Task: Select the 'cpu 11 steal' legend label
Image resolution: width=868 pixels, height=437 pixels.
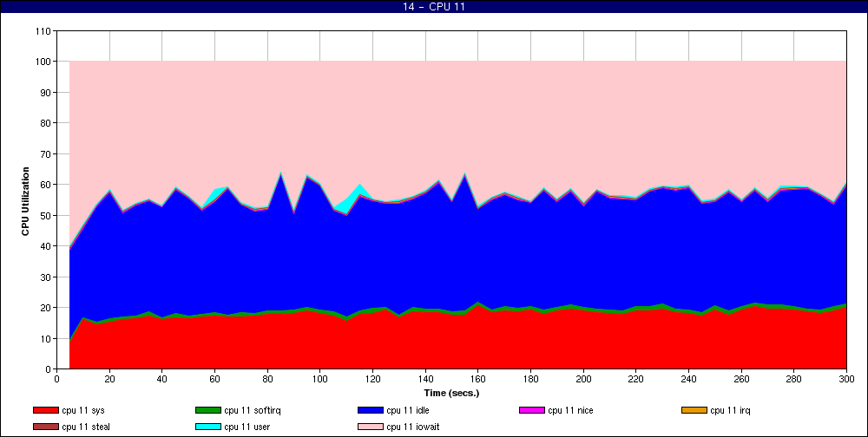Action: [86, 427]
